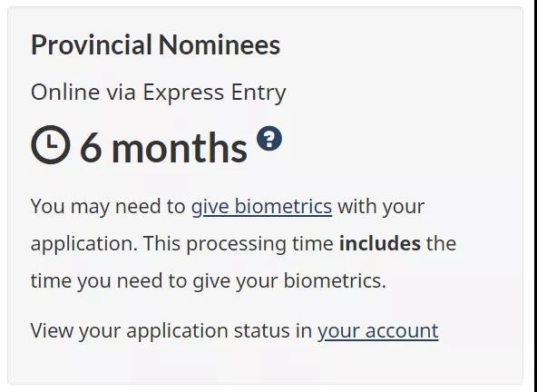The width and height of the screenshot is (537, 392).
Task: Click the 6 months processing time text
Action: click(163, 148)
